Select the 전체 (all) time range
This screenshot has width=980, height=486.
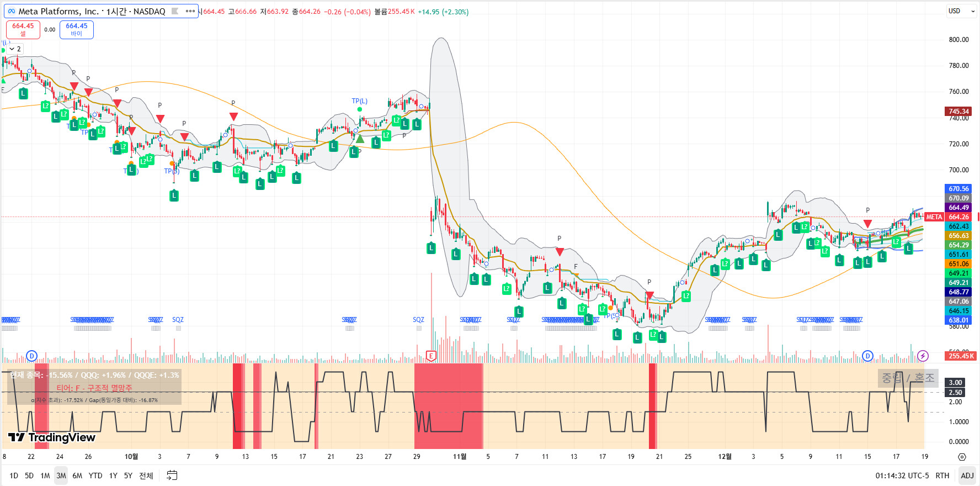146,476
